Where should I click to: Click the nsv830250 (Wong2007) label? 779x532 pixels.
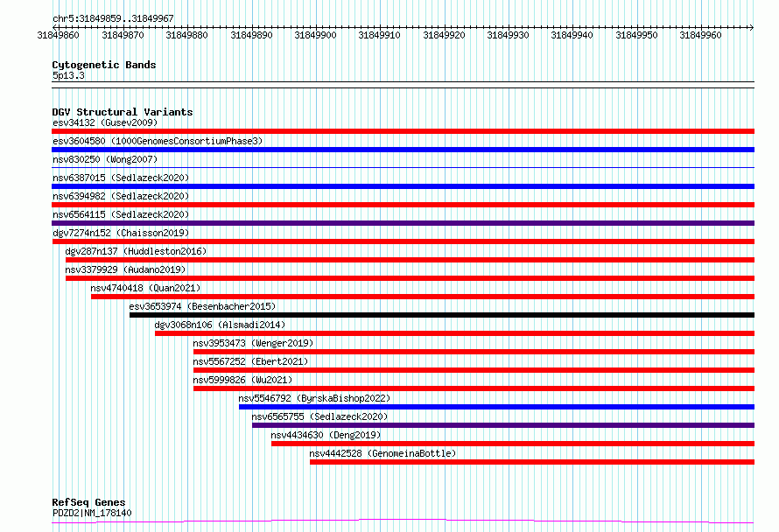tap(105, 159)
